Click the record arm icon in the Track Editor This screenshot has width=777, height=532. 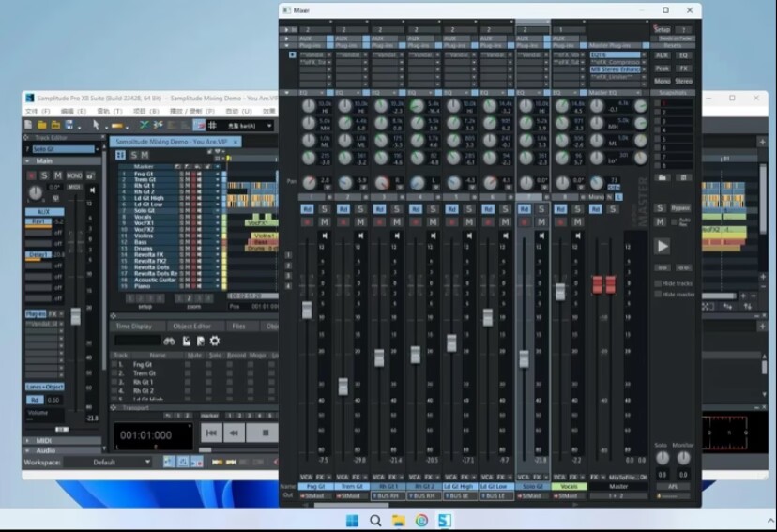tap(31, 175)
